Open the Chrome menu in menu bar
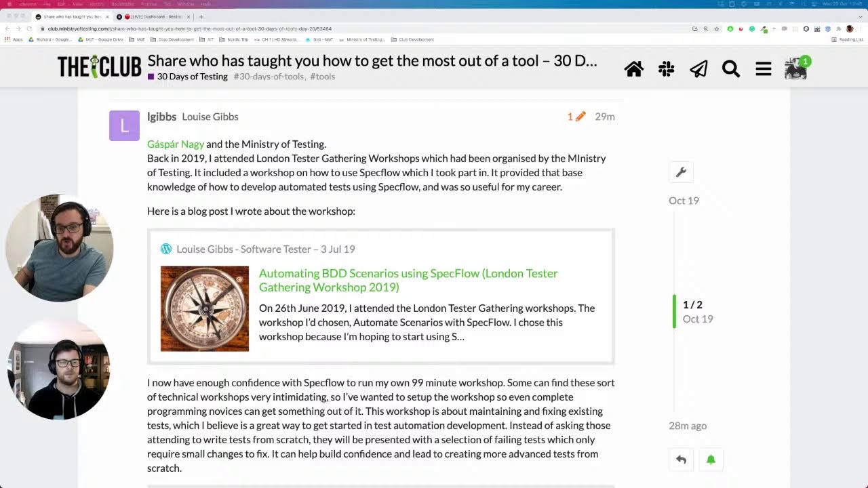 (28, 4)
